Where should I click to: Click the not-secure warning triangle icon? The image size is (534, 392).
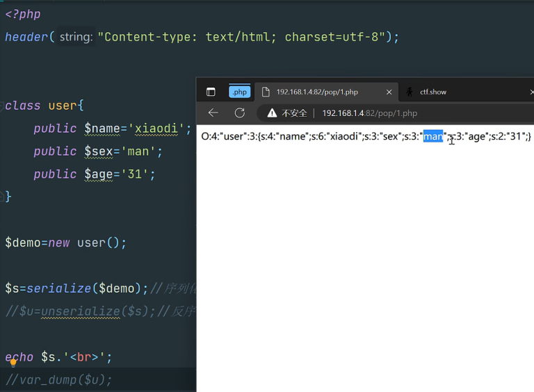point(272,113)
